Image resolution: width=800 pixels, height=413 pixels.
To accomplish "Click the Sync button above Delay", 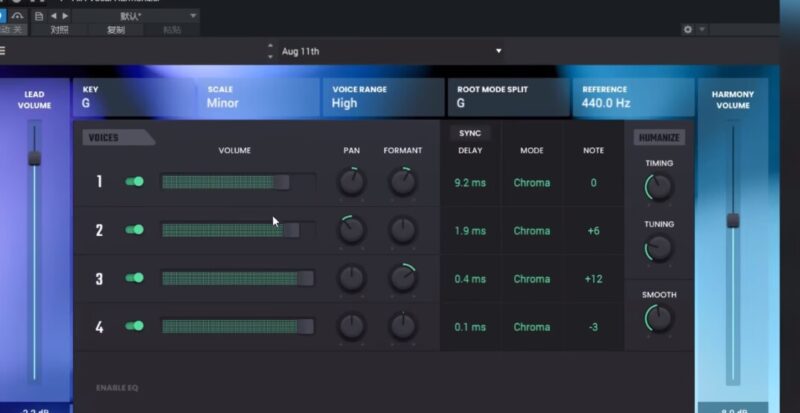I will (x=470, y=133).
